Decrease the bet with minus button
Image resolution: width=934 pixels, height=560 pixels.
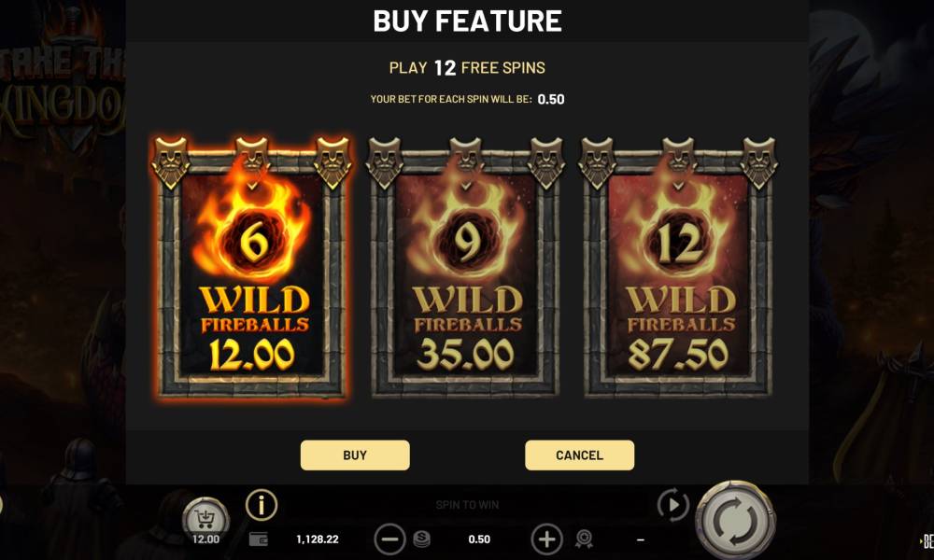tap(389, 539)
